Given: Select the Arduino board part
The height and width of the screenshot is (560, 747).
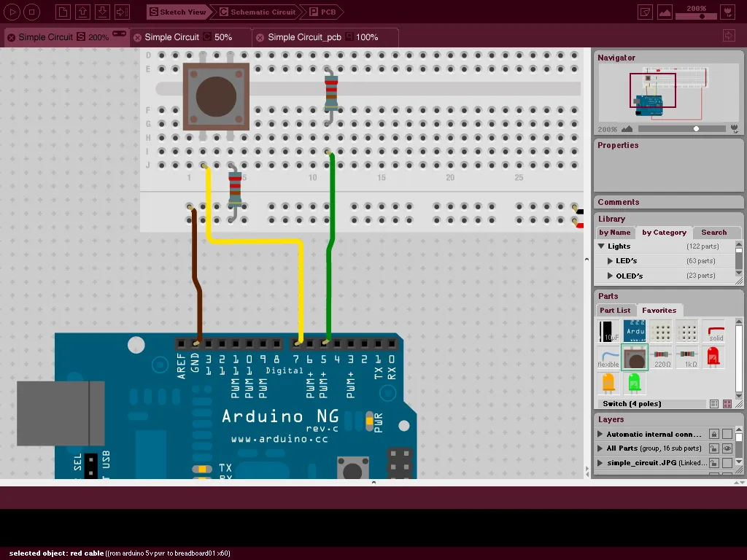Looking at the screenshot, I should pyautogui.click(x=635, y=332).
